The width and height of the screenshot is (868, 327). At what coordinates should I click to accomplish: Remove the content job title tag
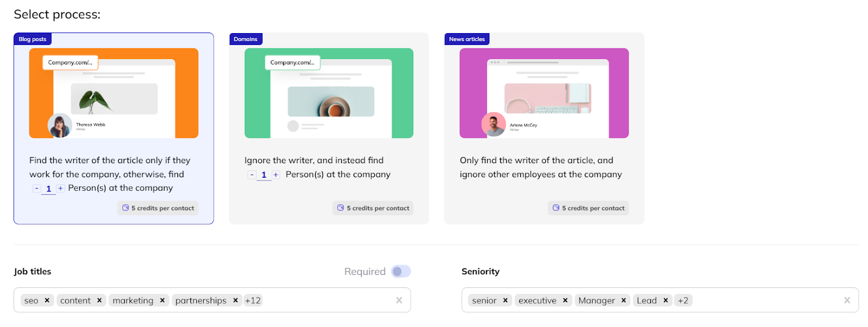(x=99, y=300)
